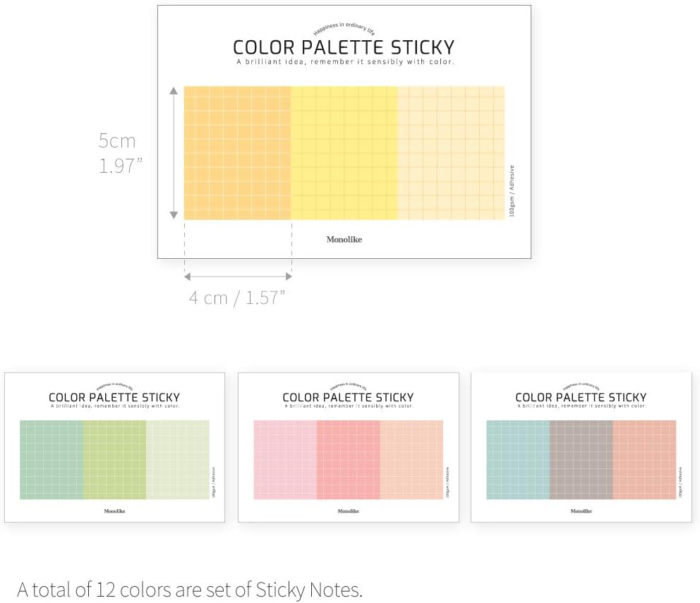Choose the sage green swatch
The height and width of the screenshot is (603, 700).
pos(52,459)
